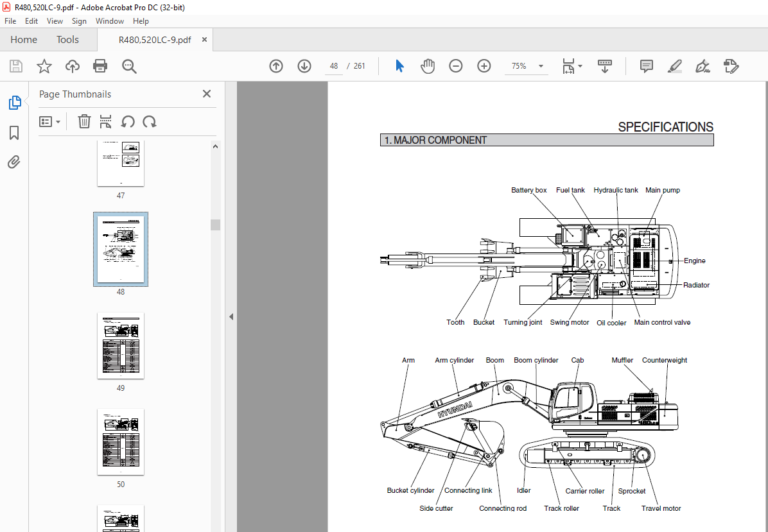Activate the Selection arrow tool
This screenshot has height=532, width=768.
[x=399, y=66]
